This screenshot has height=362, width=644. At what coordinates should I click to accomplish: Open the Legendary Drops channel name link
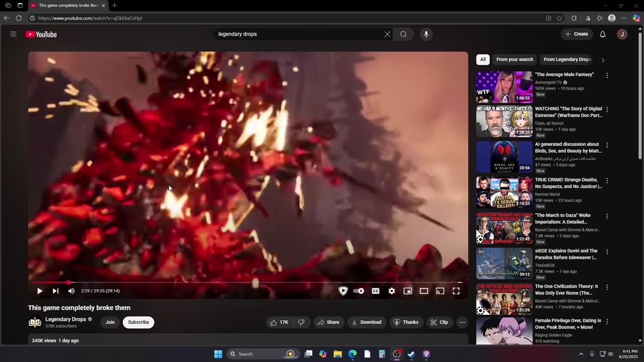click(x=65, y=319)
